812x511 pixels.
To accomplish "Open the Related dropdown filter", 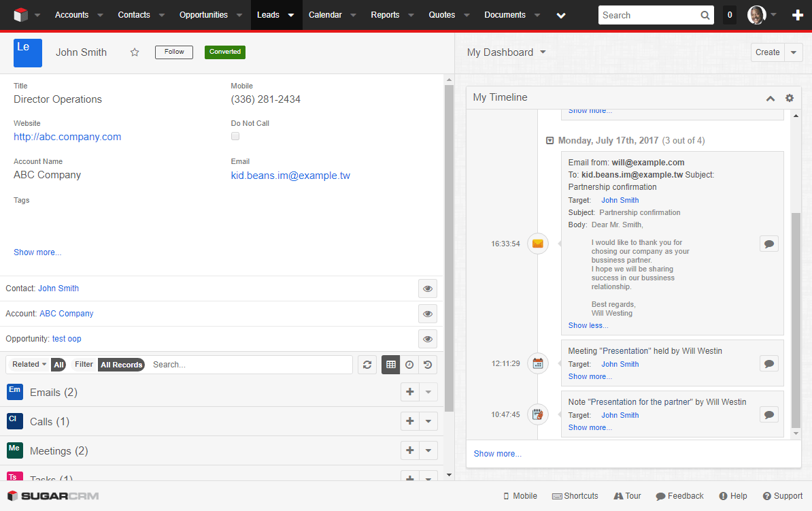I will click(29, 364).
